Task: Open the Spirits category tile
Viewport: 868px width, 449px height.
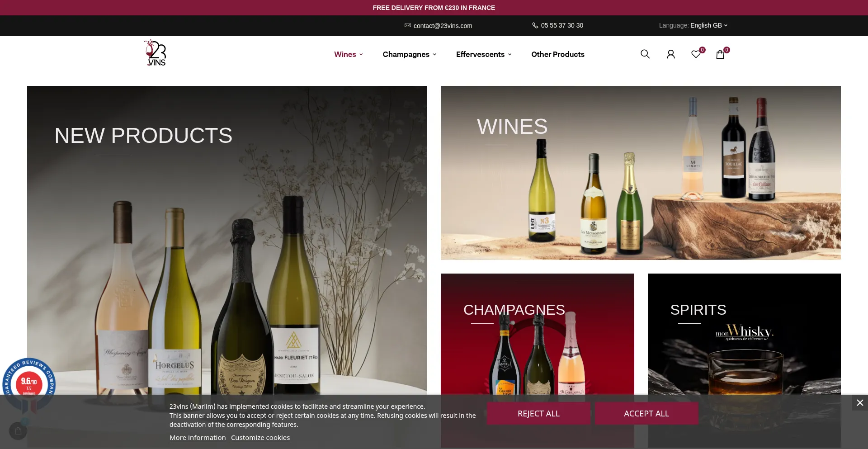Action: (x=744, y=334)
